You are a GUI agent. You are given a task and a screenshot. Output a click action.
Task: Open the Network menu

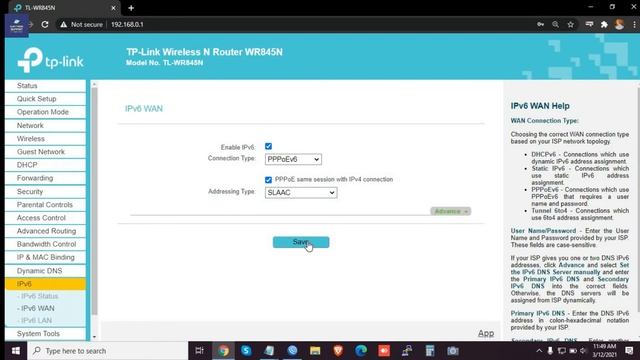(x=45, y=125)
